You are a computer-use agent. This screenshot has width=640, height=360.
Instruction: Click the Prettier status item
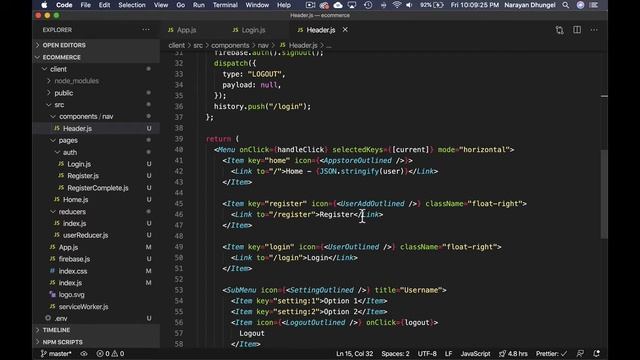click(x=551, y=353)
